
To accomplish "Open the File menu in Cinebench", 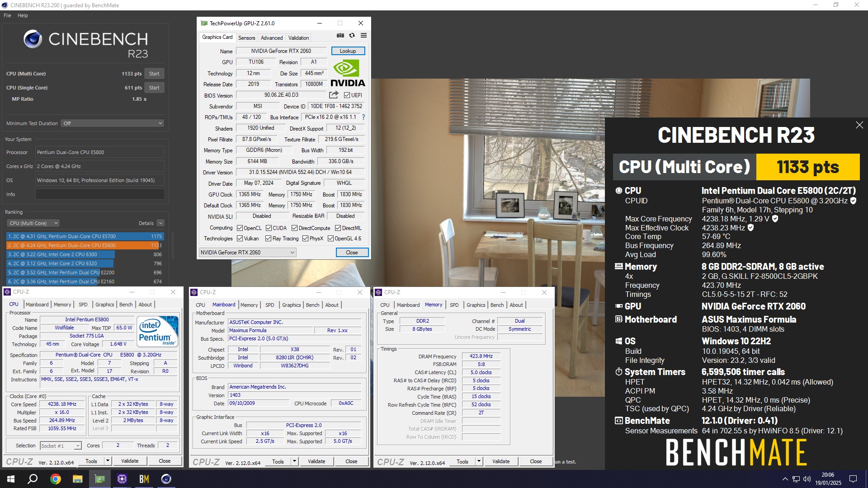I will [7, 15].
